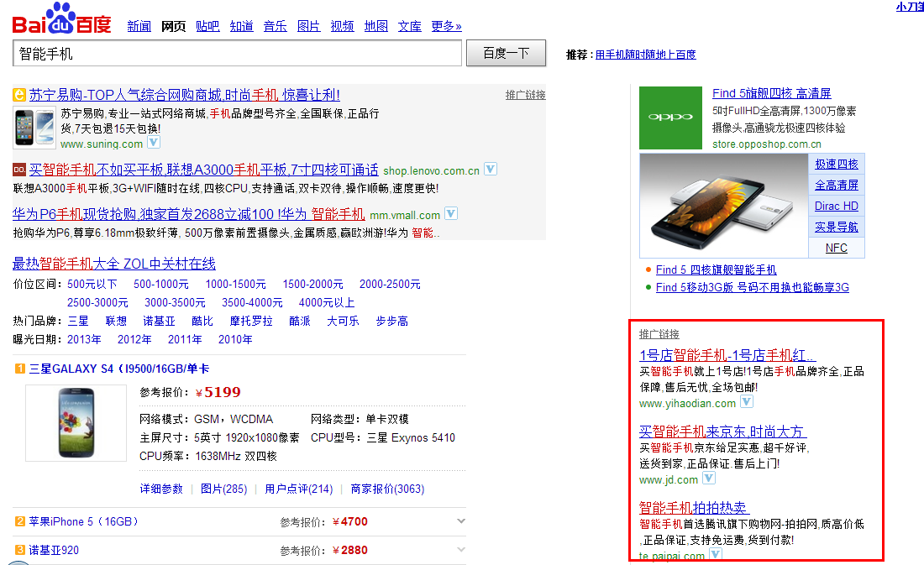Open the 图片 tab
This screenshot has width=924, height=565.
309,26
